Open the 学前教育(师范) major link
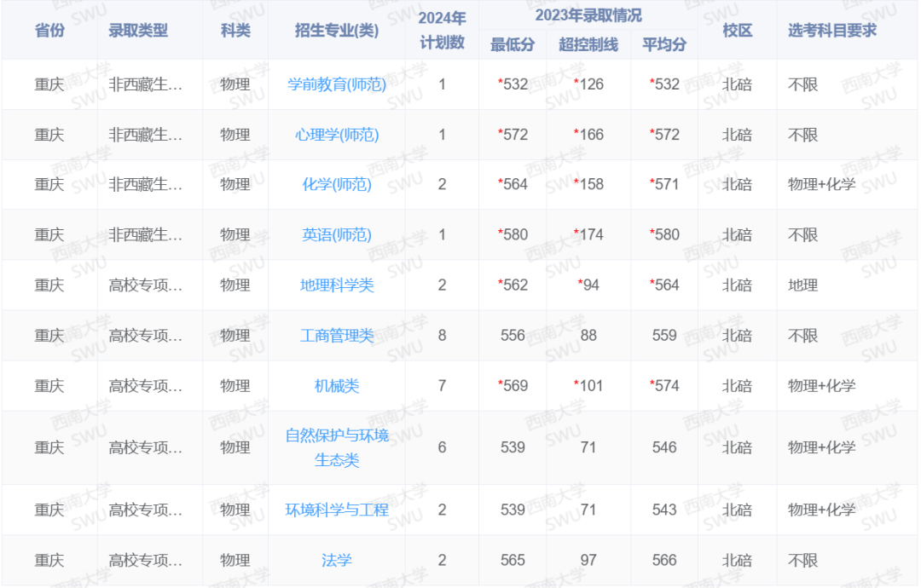 coord(337,84)
